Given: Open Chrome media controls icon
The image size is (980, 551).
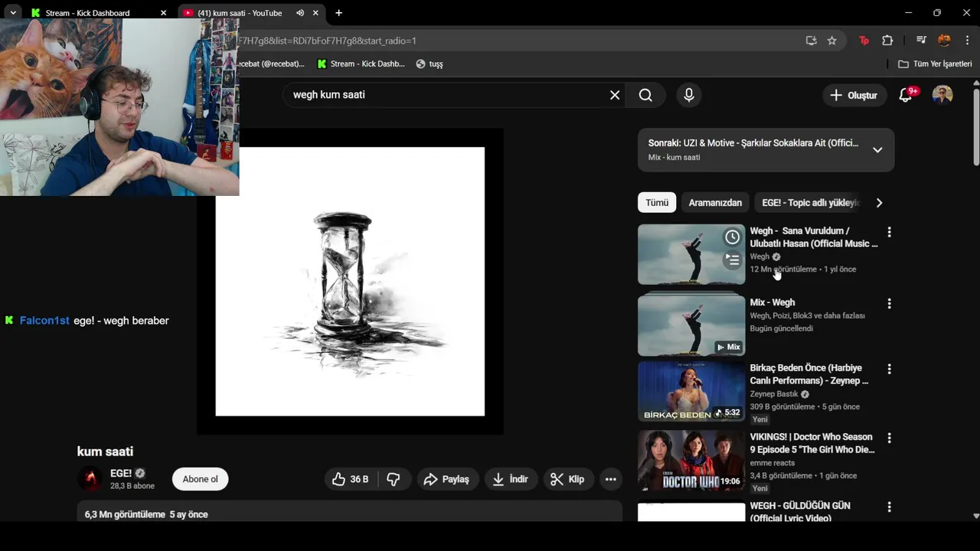Looking at the screenshot, I should pyautogui.click(x=922, y=41).
